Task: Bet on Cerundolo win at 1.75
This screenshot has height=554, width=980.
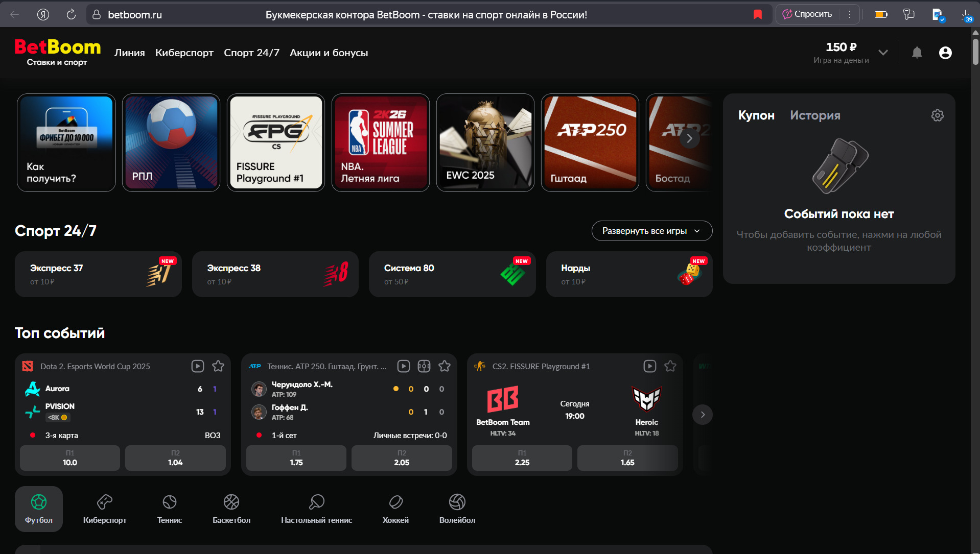Action: (x=296, y=458)
